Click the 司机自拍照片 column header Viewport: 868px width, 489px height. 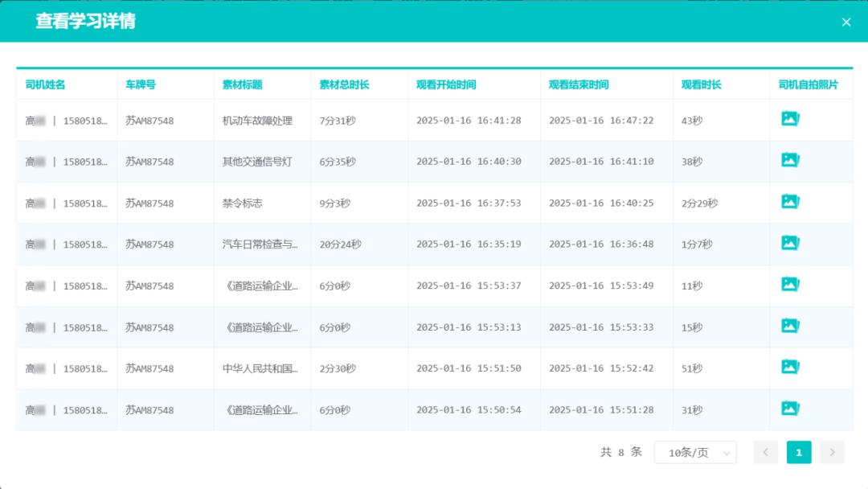[x=809, y=84]
